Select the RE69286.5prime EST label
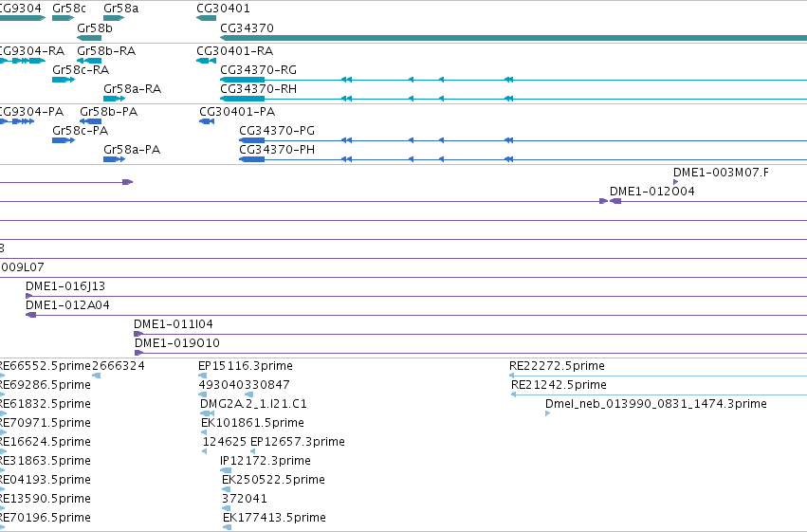Viewport: 807px width, 532px height. (45, 385)
